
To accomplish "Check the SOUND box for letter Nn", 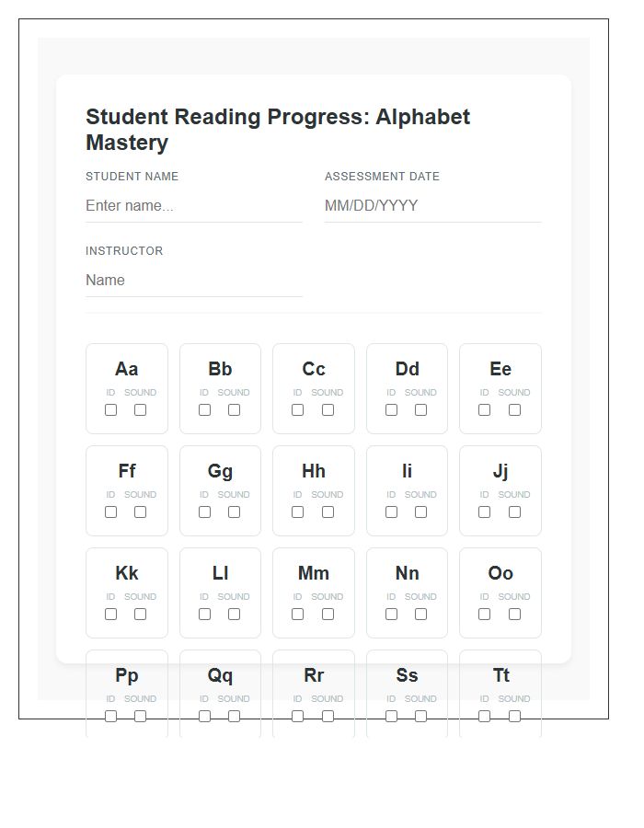I will [x=420, y=614].
